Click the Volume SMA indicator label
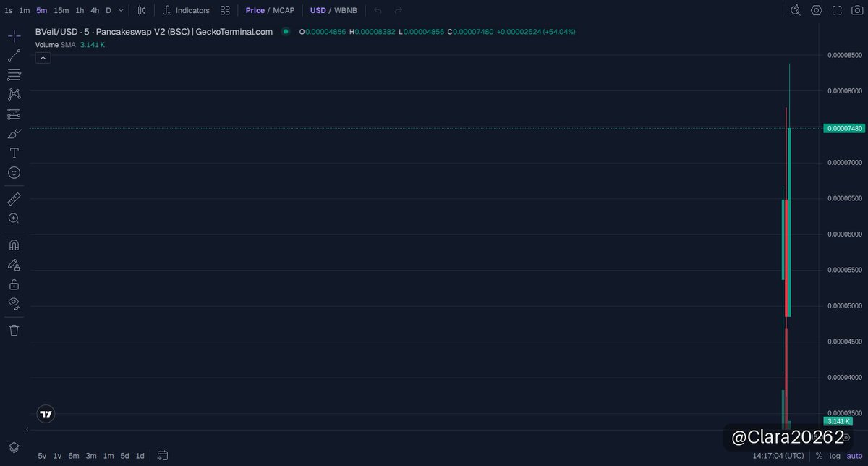This screenshot has height=466, width=868. pyautogui.click(x=55, y=45)
